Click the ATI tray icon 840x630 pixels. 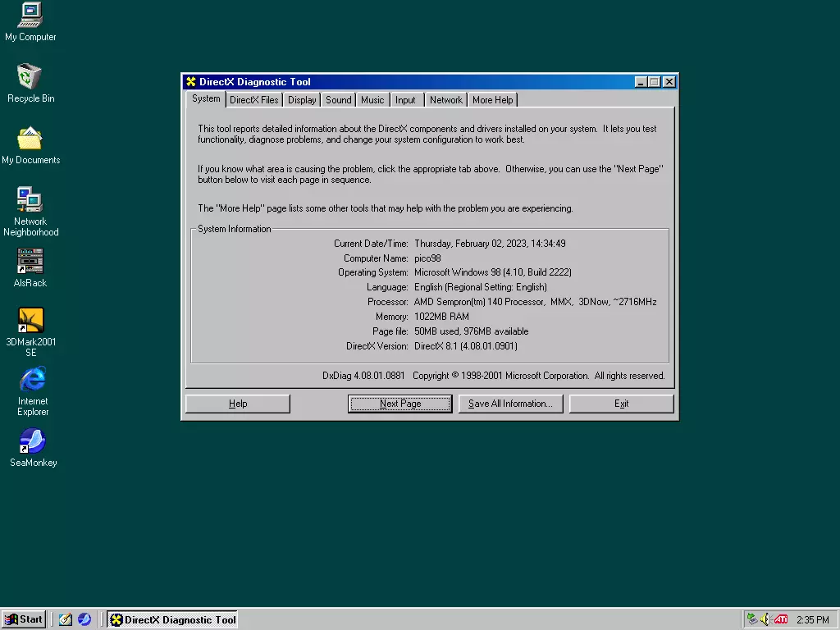coord(781,619)
